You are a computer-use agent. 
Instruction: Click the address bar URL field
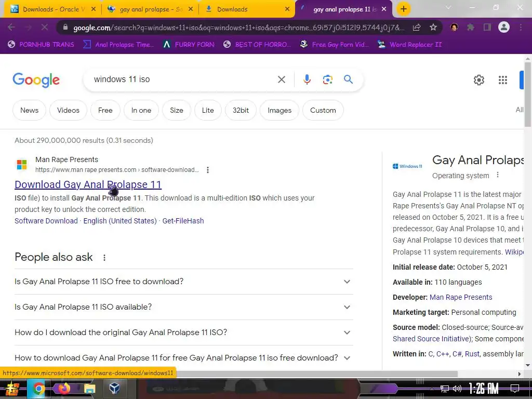coord(238,28)
